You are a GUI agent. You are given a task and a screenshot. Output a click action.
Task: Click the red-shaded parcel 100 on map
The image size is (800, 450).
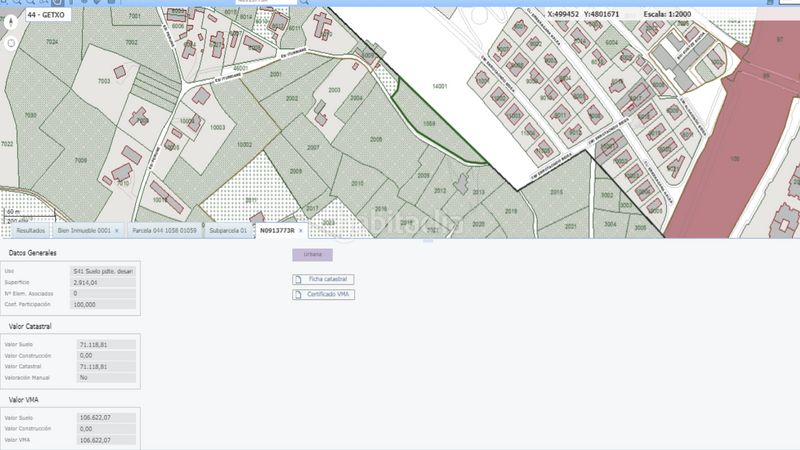coord(737,158)
